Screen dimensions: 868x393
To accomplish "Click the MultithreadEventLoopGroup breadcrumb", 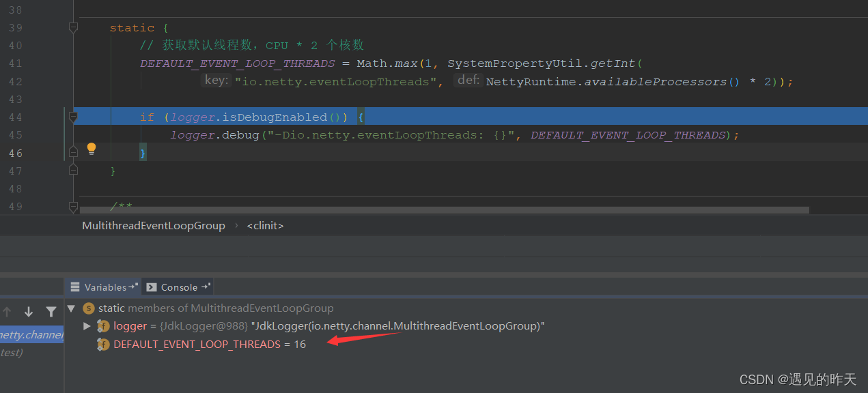I will (154, 225).
